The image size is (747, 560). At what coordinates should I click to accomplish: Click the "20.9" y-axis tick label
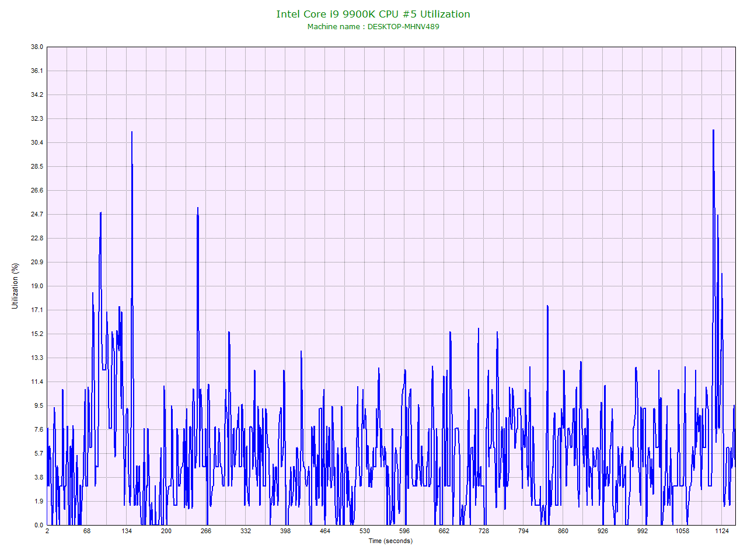click(x=37, y=262)
